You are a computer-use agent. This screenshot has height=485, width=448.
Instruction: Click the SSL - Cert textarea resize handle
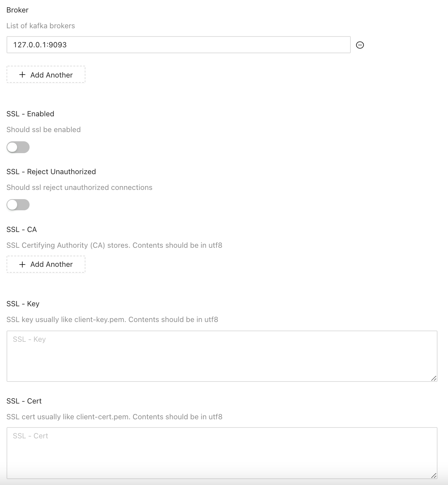click(x=434, y=475)
